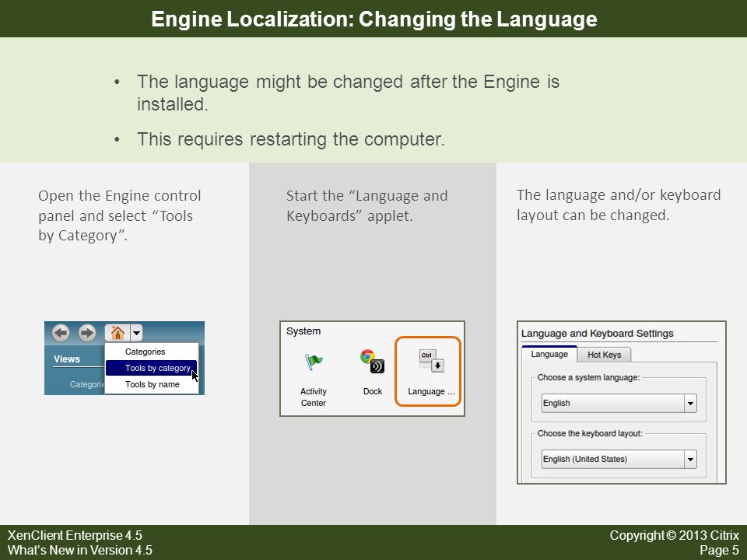This screenshot has height=560, width=747.
Task: Open the Activity Center flag icon
Action: pyautogui.click(x=314, y=362)
